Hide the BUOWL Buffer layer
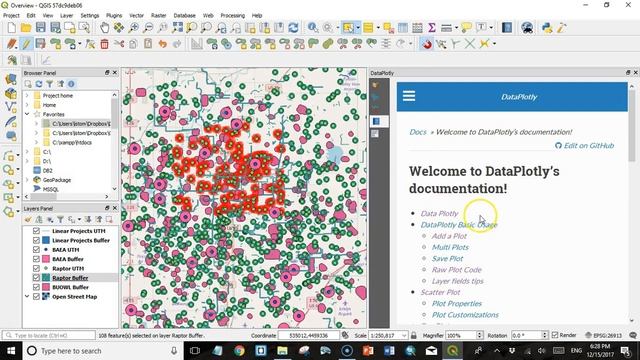The height and width of the screenshot is (360, 640). click(x=36, y=287)
